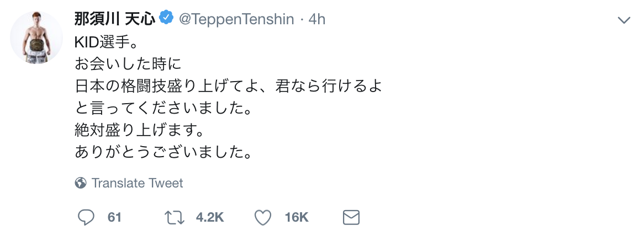The height and width of the screenshot is (236, 644).
Task: Click the globe icon beside Translate Tweet
Action: (81, 183)
